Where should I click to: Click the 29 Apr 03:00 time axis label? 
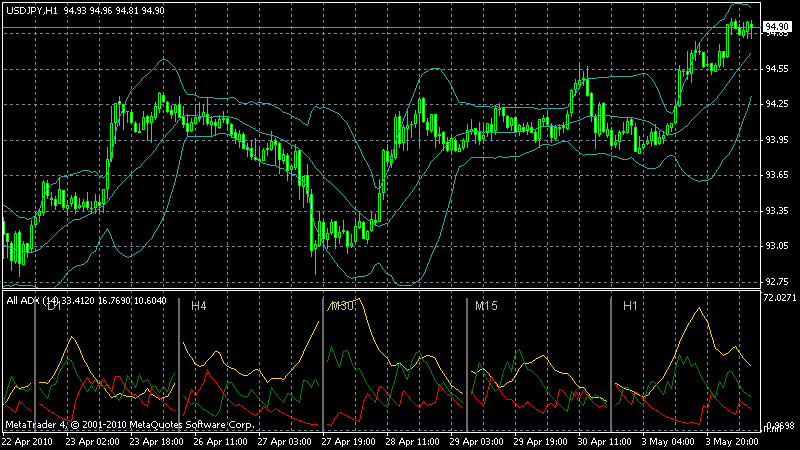point(477,442)
